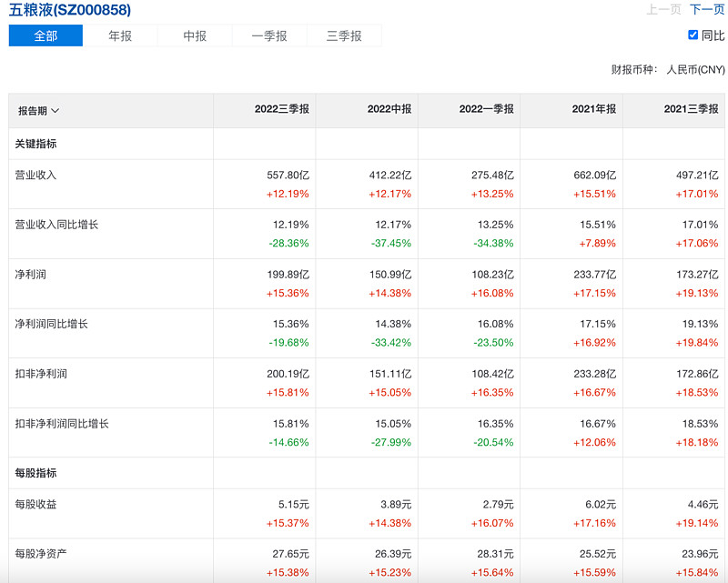Click the 2021年报 column header
The width and height of the screenshot is (728, 583).
594,109
